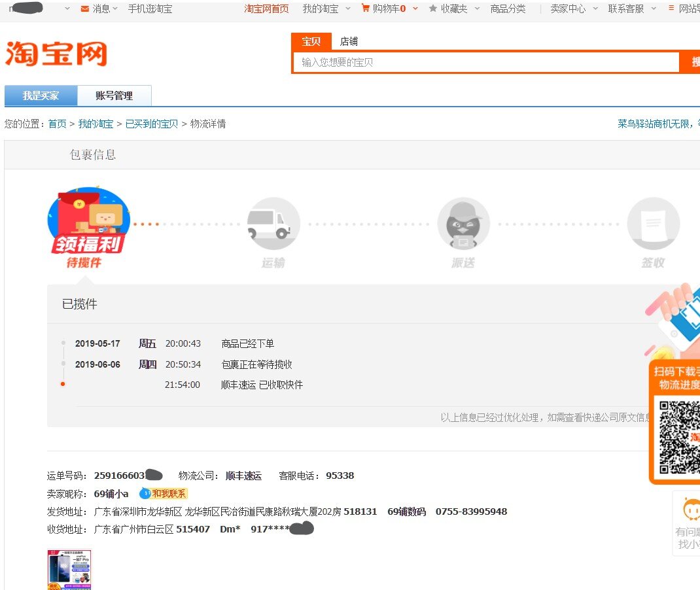This screenshot has width=700, height=590.
Task: Click the 输入您想要的宝贝 search field
Action: click(x=486, y=62)
